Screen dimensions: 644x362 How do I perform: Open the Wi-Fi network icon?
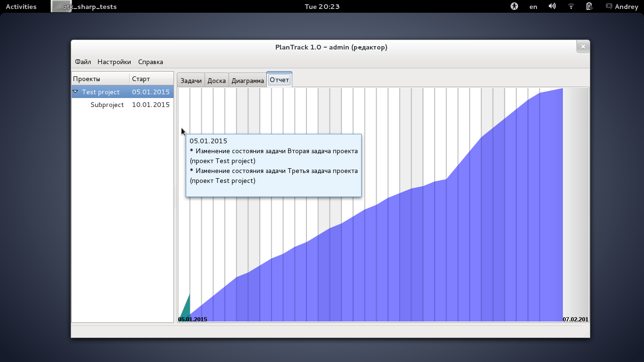571,7
